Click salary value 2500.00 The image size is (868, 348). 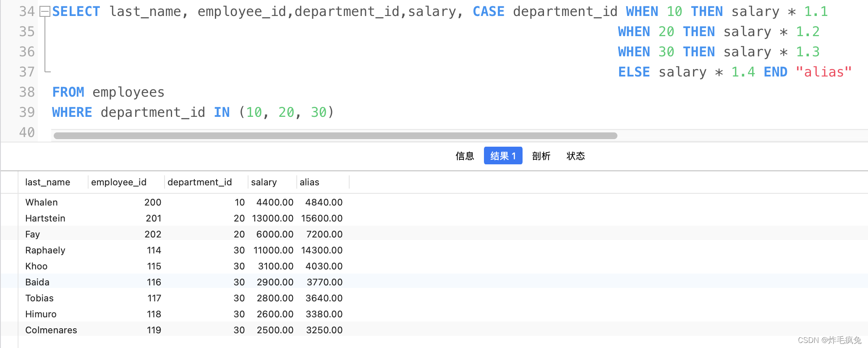click(x=275, y=330)
